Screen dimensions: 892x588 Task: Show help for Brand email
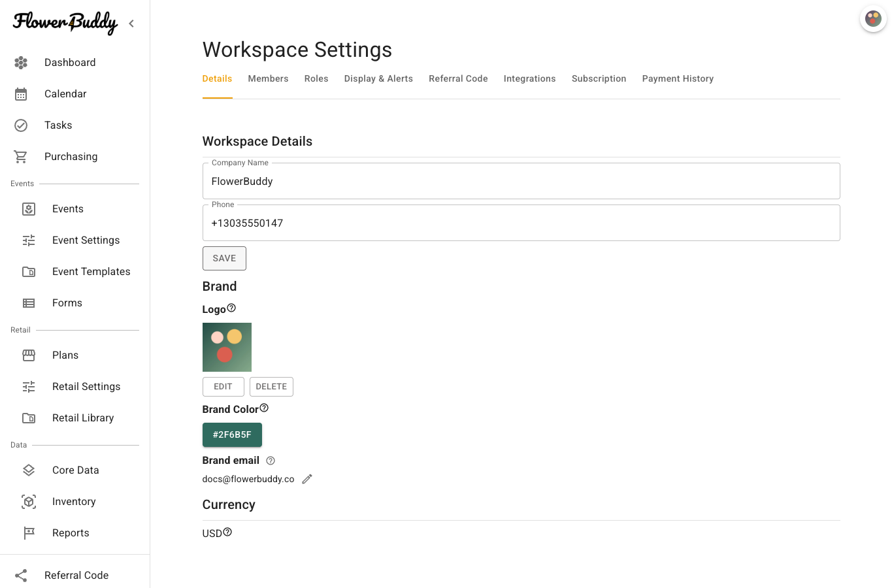pyautogui.click(x=271, y=461)
